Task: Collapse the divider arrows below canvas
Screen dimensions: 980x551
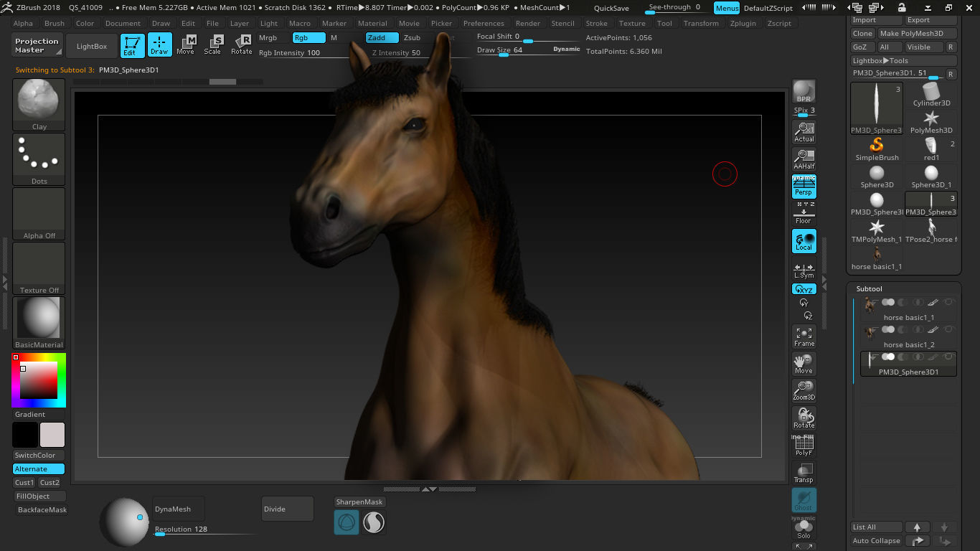Action: click(x=429, y=489)
